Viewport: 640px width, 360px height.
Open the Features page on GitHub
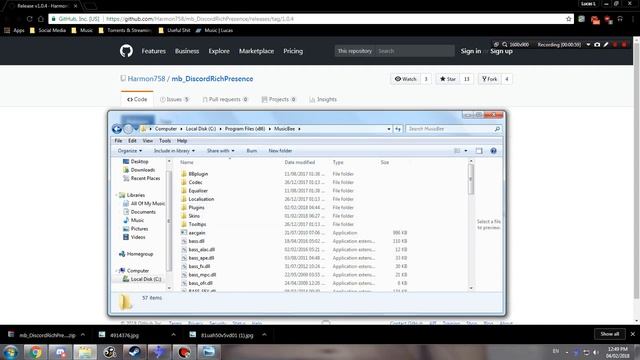(153, 51)
